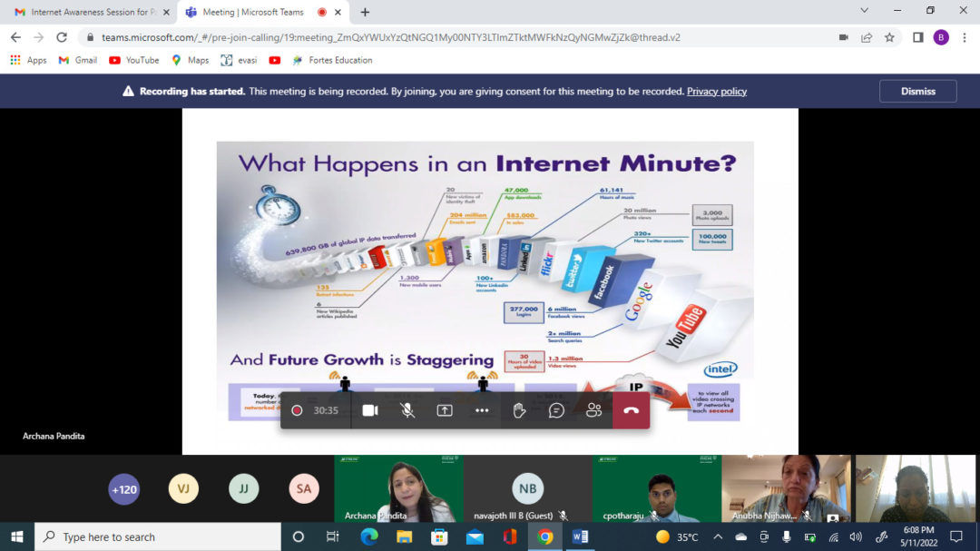Viewport: 980px width, 551px height.
Task: Open More actions ellipsis menu
Action: (x=482, y=410)
